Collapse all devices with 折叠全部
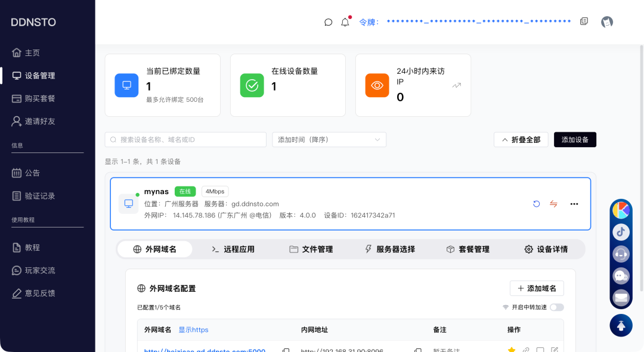The image size is (644, 352). (x=521, y=139)
